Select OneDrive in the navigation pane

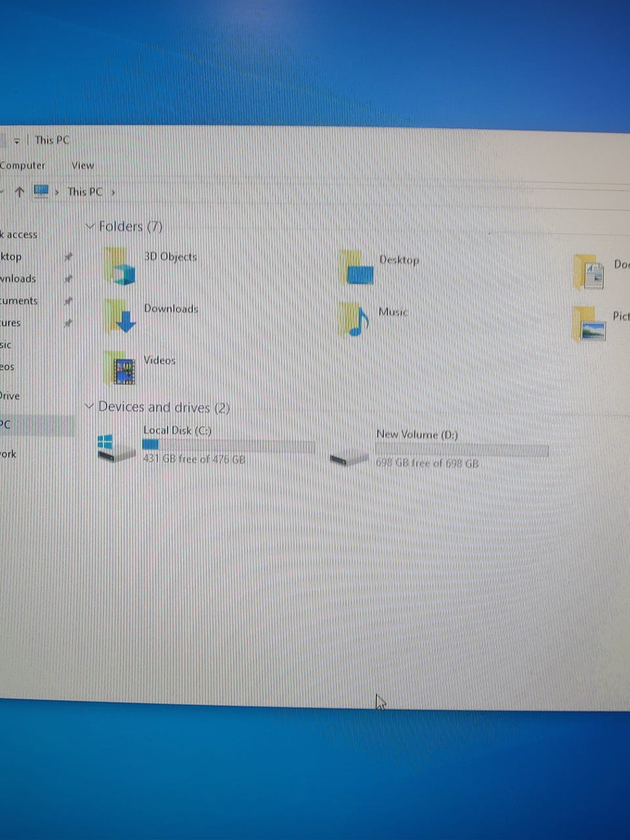[x=10, y=396]
